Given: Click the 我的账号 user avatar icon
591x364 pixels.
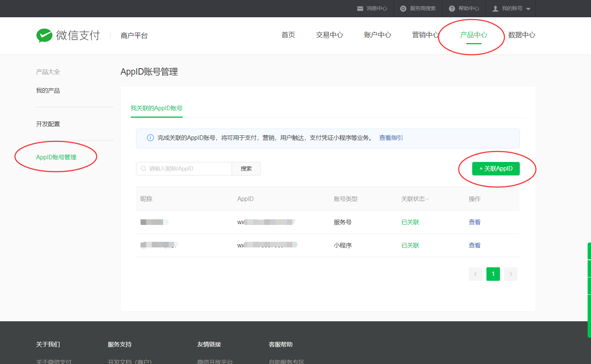Looking at the screenshot, I should click(x=495, y=9).
